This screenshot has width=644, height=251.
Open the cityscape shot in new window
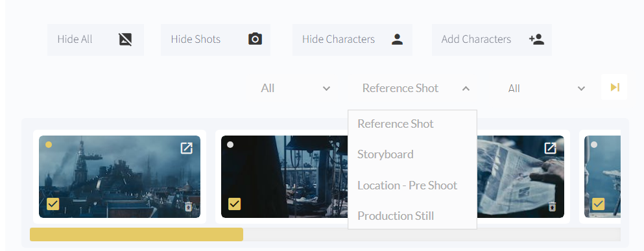coord(187,148)
